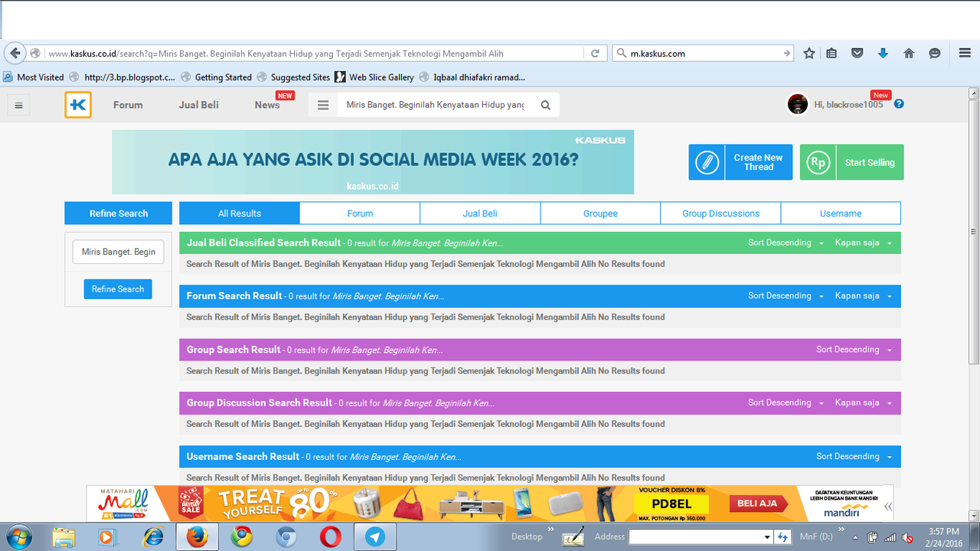Screen dimensions: 980x551
Task: Click the chat smiley toolbar icon
Action: point(935,54)
